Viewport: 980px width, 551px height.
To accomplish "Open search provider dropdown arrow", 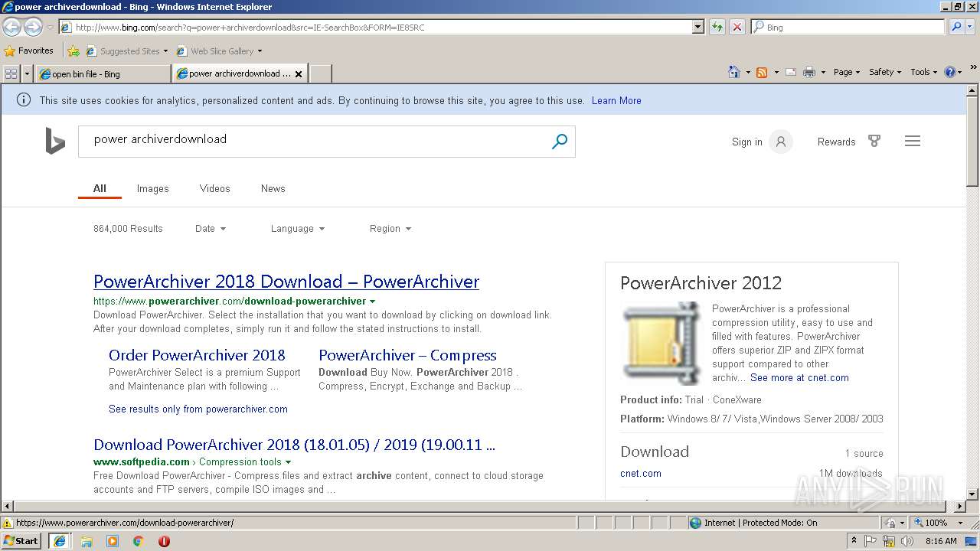I will [971, 27].
